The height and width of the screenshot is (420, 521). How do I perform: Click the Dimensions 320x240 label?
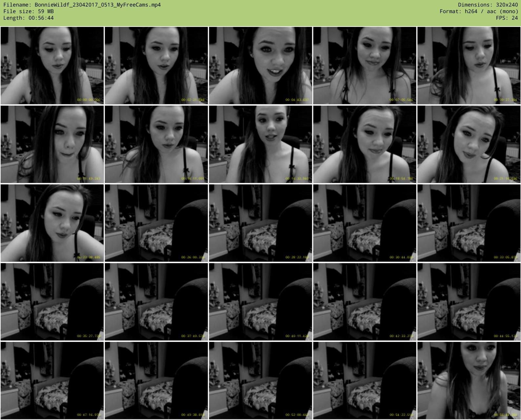pyautogui.click(x=488, y=5)
